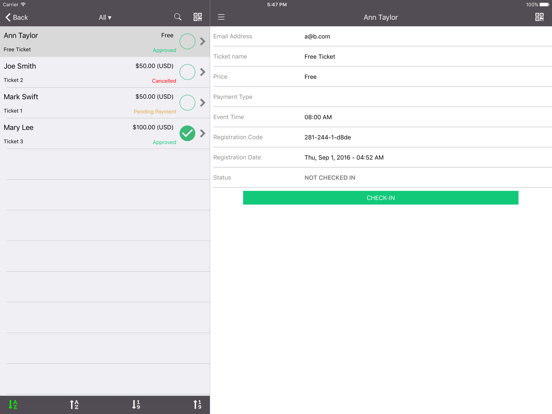Tap QR code icon in Ann Taylor detail header
This screenshot has height=414, width=552.
pyautogui.click(x=539, y=17)
